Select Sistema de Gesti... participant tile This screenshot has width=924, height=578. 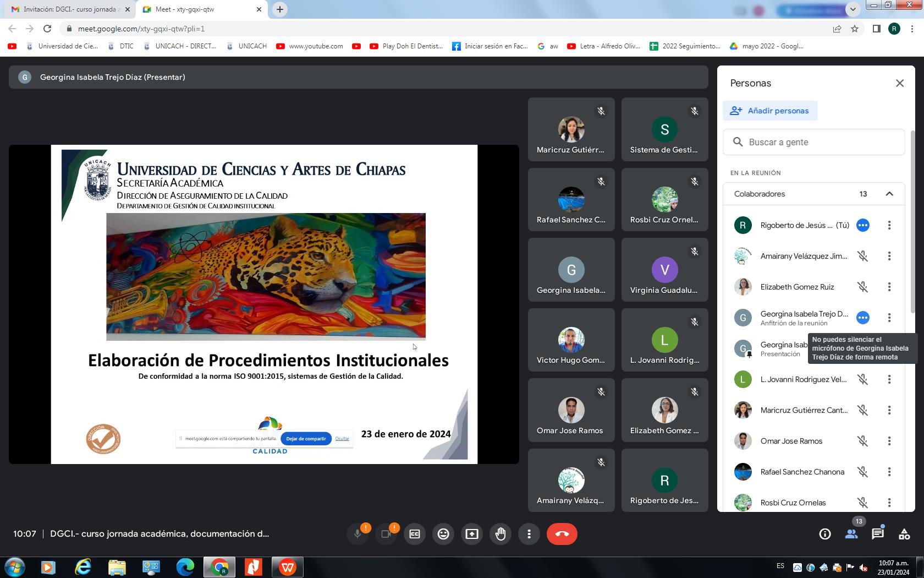665,130
